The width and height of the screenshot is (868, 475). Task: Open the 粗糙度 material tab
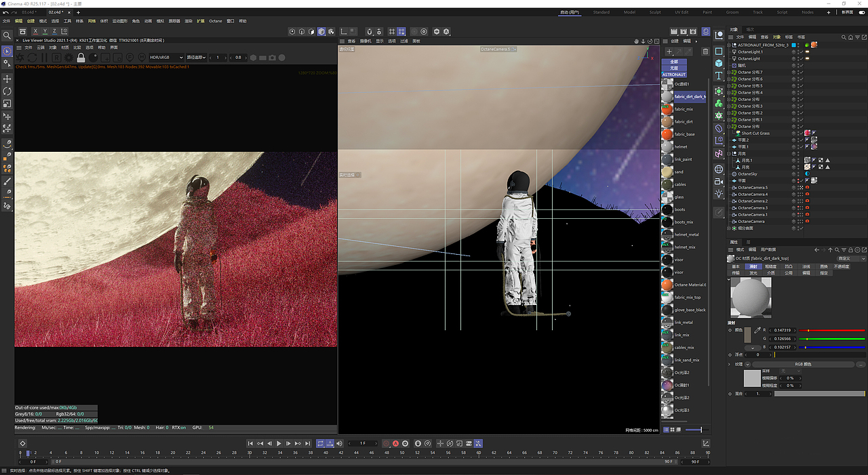770,266
